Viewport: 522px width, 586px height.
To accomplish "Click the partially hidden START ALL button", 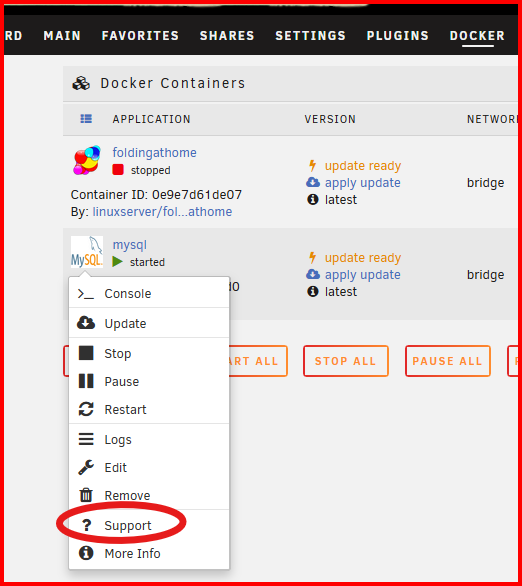I will (258, 361).
